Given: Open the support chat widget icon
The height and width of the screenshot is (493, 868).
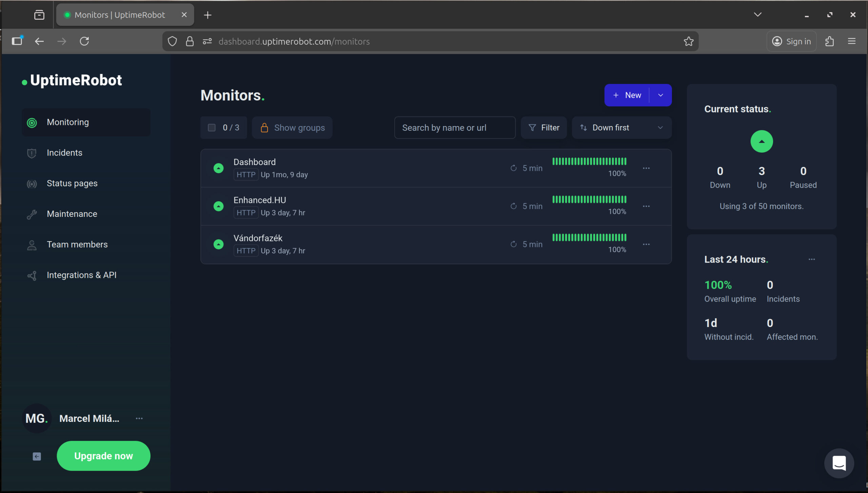Looking at the screenshot, I should pos(839,463).
